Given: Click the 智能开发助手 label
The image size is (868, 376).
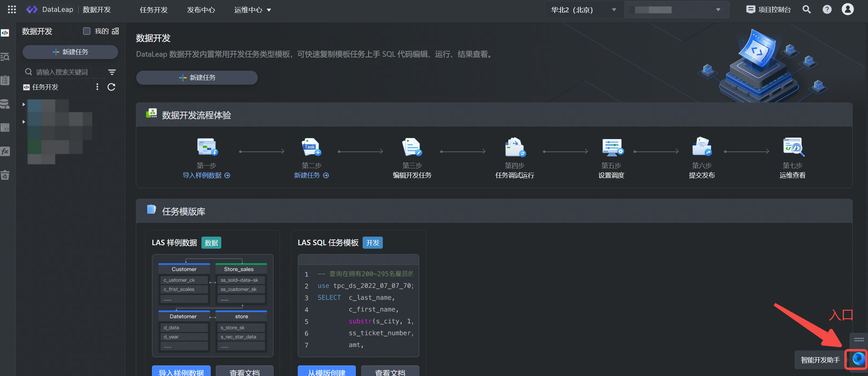Looking at the screenshot, I should (820, 360).
